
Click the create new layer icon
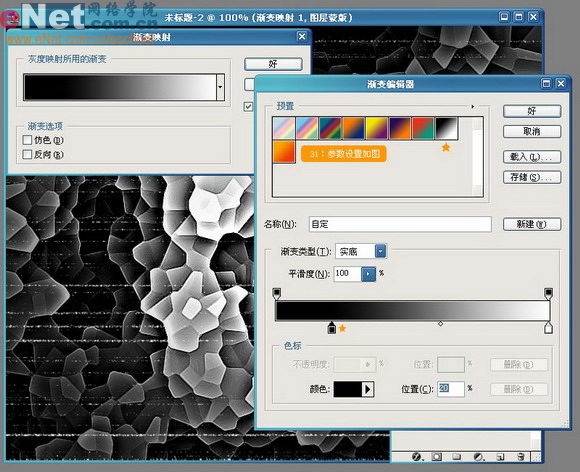(500, 457)
